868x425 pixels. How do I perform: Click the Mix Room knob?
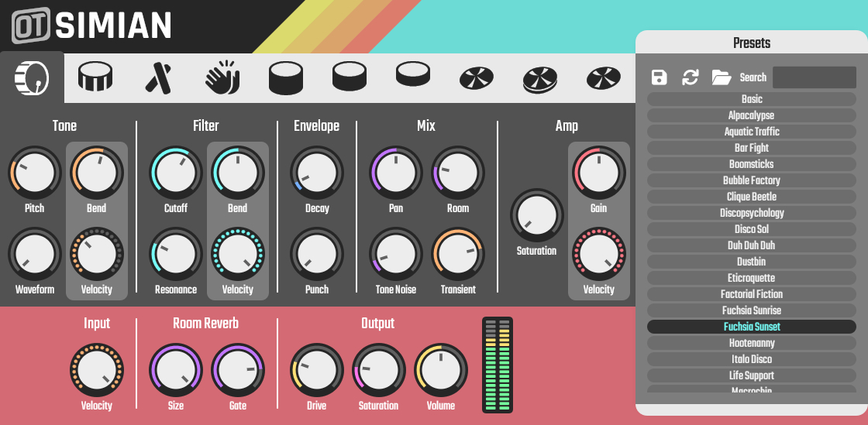pos(458,173)
